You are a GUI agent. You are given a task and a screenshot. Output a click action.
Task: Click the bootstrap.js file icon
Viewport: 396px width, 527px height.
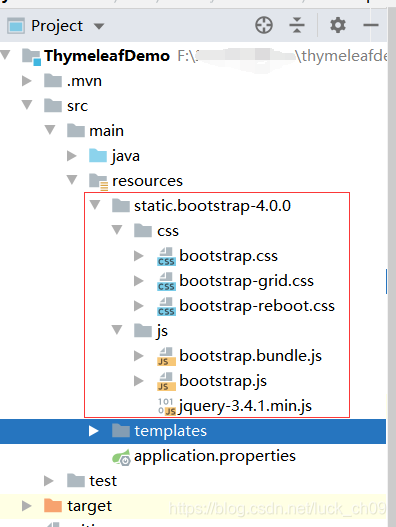click(x=166, y=381)
